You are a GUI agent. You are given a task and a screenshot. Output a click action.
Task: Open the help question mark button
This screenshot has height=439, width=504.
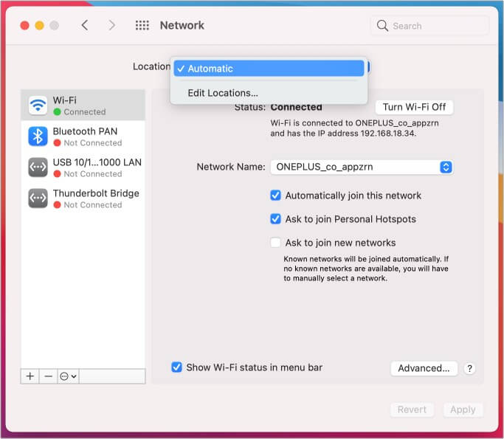click(x=469, y=368)
